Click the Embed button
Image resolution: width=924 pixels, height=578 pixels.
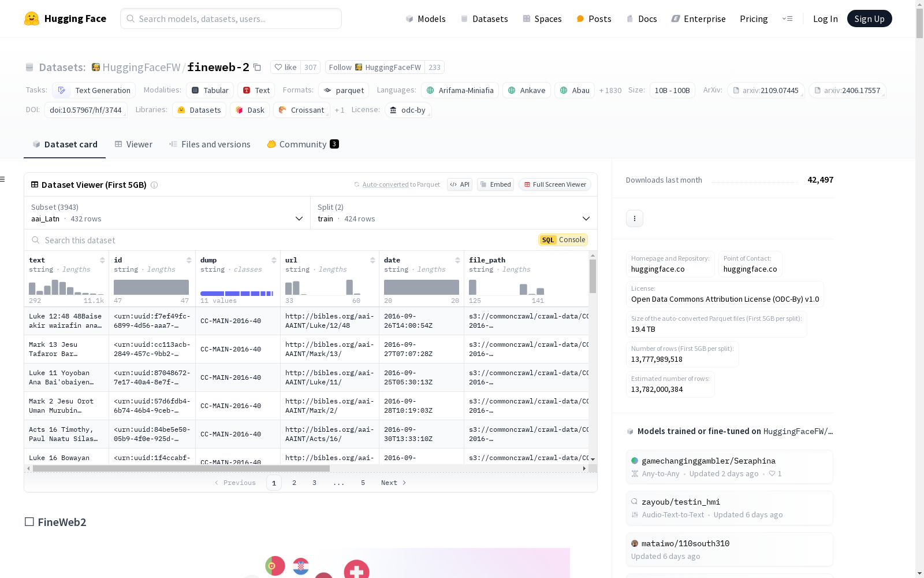(495, 184)
